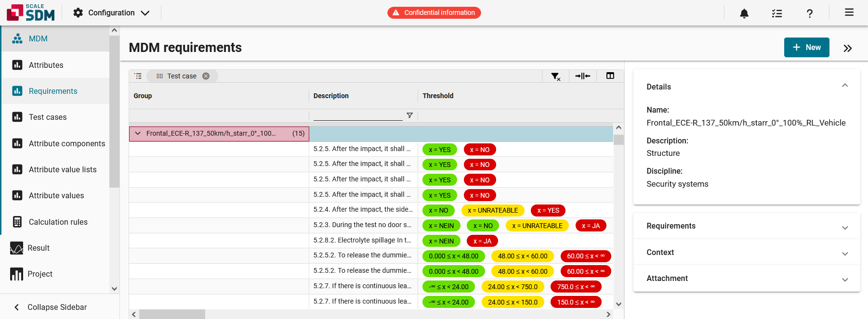Click the row grouping panel icon
Viewport: 868px width, 319px height.
[138, 76]
